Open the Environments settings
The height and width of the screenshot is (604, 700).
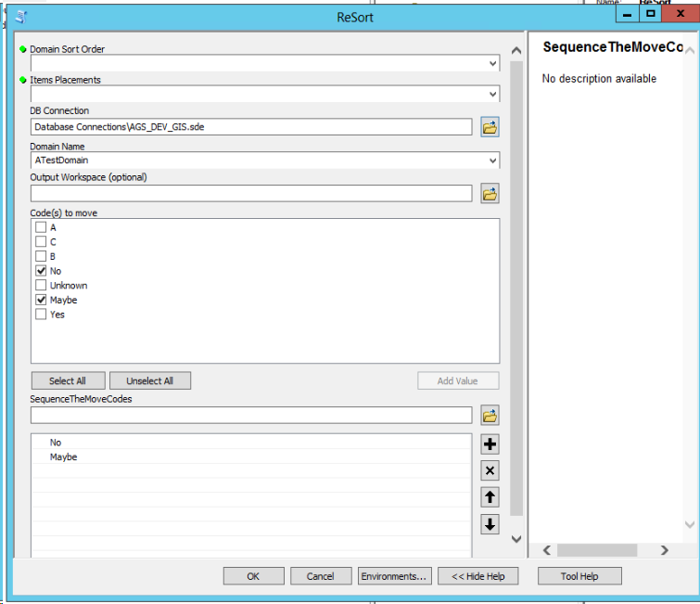[394, 576]
